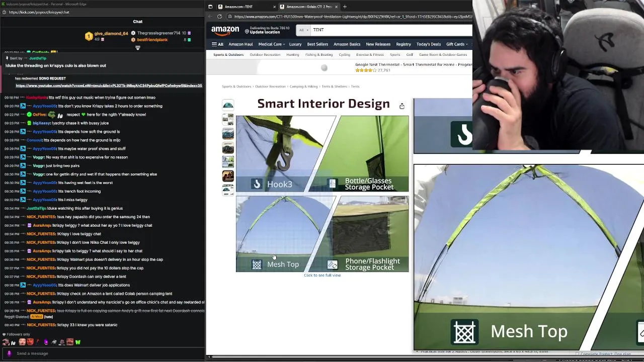Screen dimensions: 644x362
Task: Open the Cycling subnav link
Action: tap(345, 54)
